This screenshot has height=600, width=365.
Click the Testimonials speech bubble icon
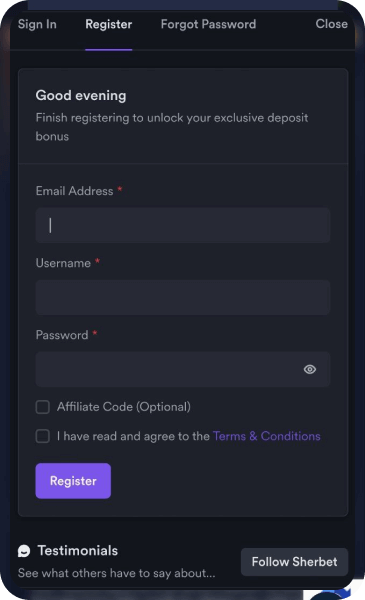pos(24,551)
